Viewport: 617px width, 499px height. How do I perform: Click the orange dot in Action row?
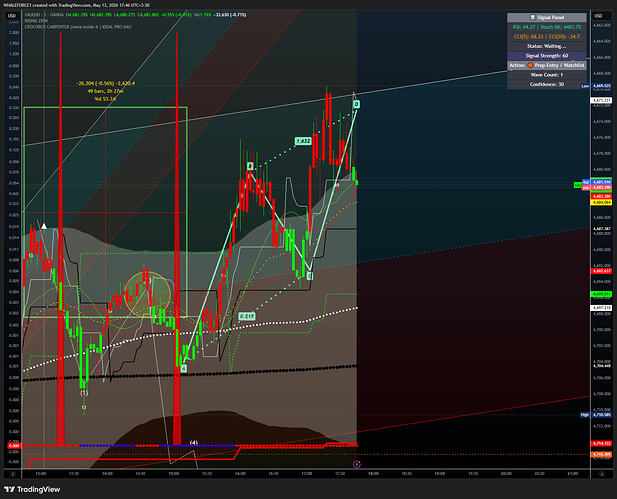point(530,65)
